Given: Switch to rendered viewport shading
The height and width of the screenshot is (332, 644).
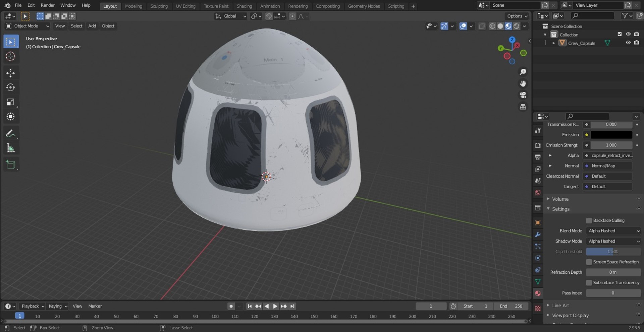Looking at the screenshot, I should [517, 26].
